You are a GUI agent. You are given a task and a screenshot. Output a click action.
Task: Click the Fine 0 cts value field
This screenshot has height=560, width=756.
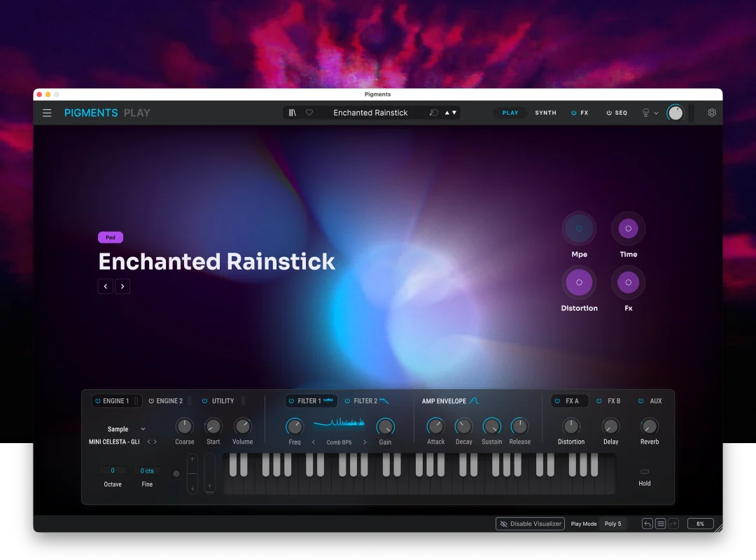point(147,471)
